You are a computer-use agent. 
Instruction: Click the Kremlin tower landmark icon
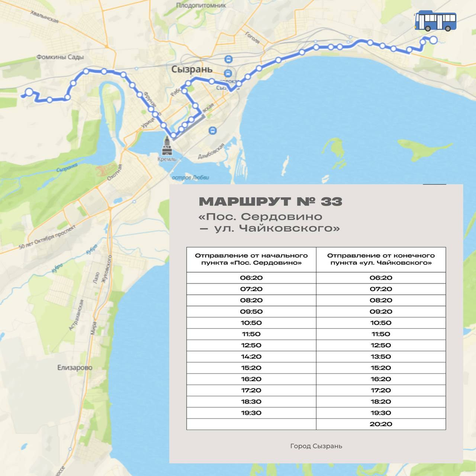[x=167, y=146]
